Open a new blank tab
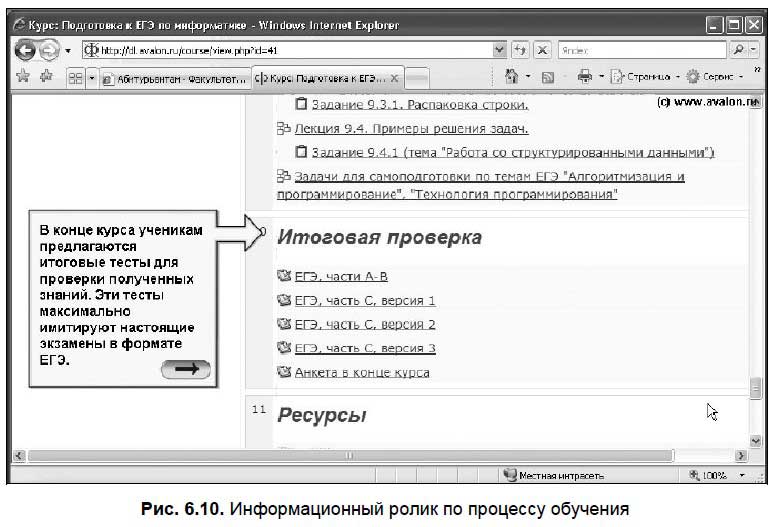This screenshot has height=527, width=776. 417,78
